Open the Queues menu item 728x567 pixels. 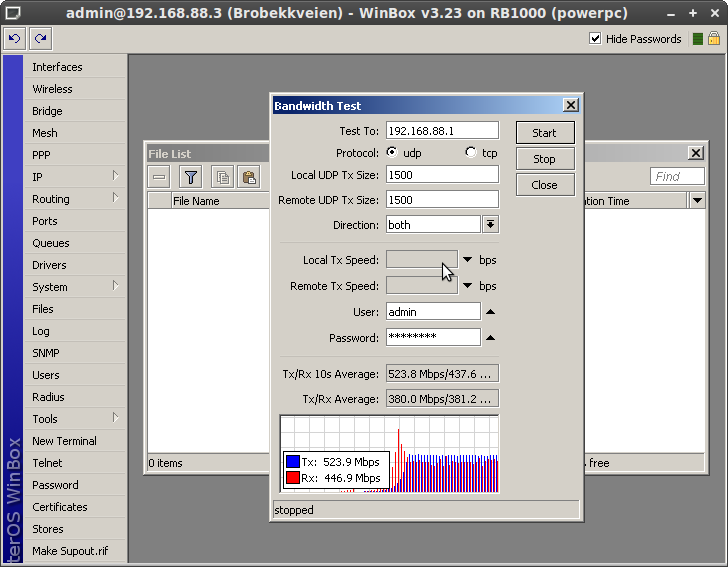pos(75,243)
